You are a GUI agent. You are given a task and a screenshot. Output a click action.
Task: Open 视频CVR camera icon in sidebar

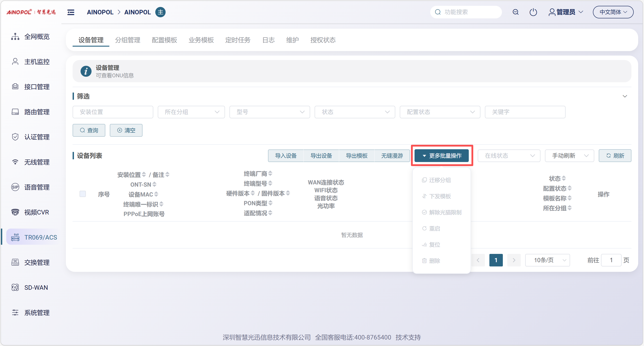(x=15, y=212)
